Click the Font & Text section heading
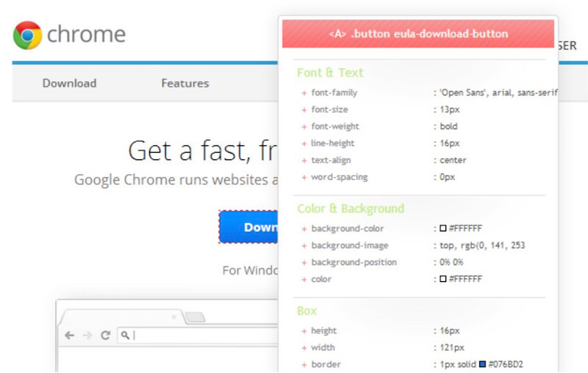588x373 pixels. [x=330, y=72]
